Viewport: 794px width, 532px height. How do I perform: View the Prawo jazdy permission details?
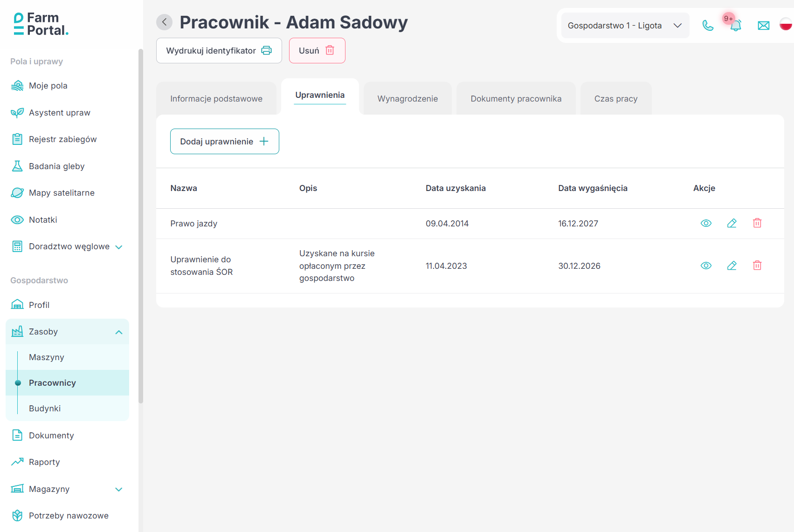coord(706,223)
